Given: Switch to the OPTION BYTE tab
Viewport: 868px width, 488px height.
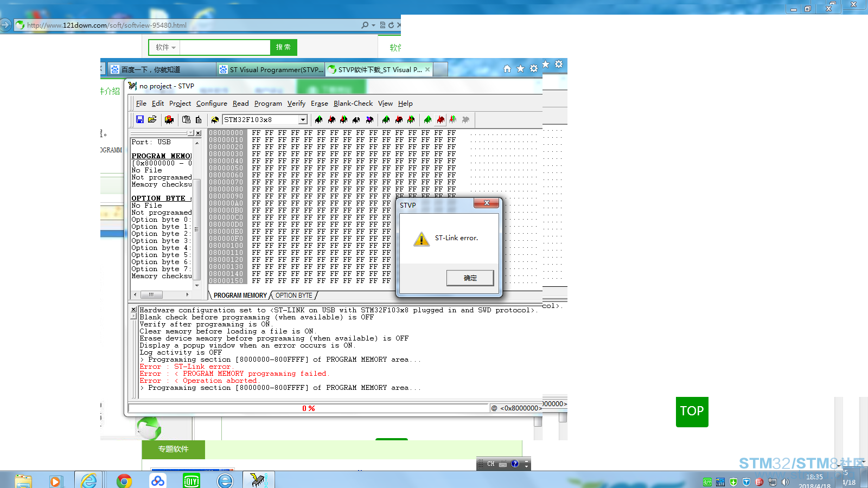Looking at the screenshot, I should [294, 296].
